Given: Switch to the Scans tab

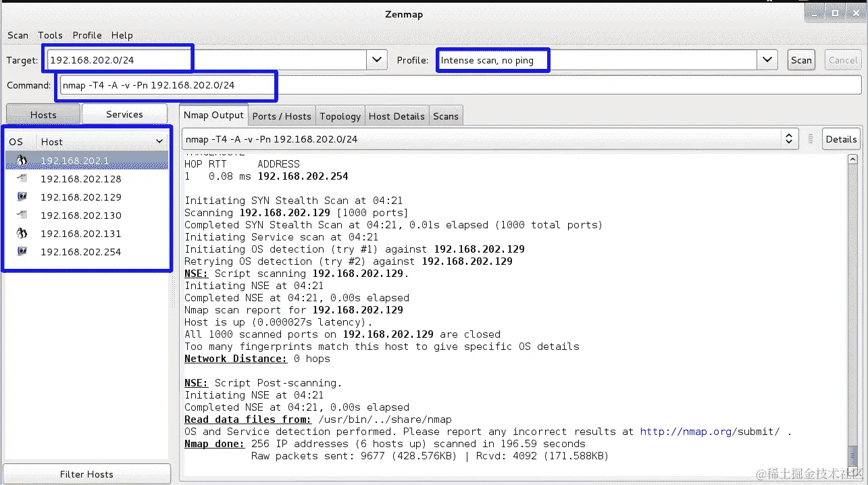Looking at the screenshot, I should tap(446, 116).
